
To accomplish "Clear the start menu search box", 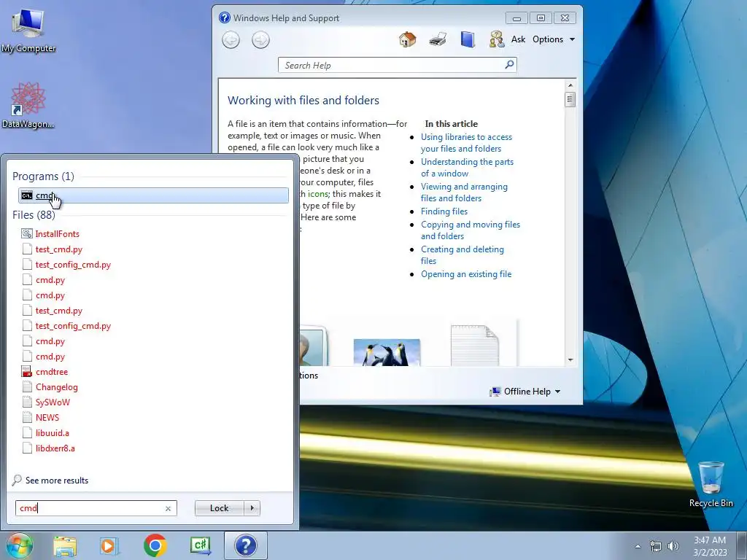I will pyautogui.click(x=168, y=508).
